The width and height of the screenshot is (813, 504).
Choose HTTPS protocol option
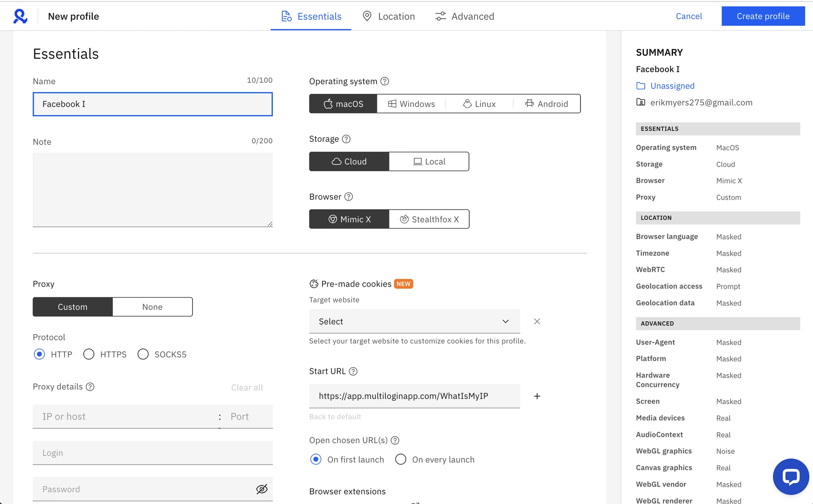pyautogui.click(x=89, y=354)
